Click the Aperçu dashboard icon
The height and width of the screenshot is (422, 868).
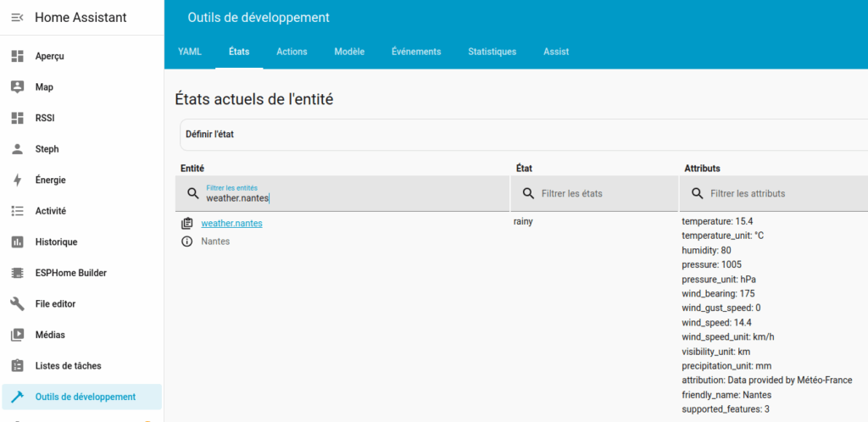(x=17, y=56)
